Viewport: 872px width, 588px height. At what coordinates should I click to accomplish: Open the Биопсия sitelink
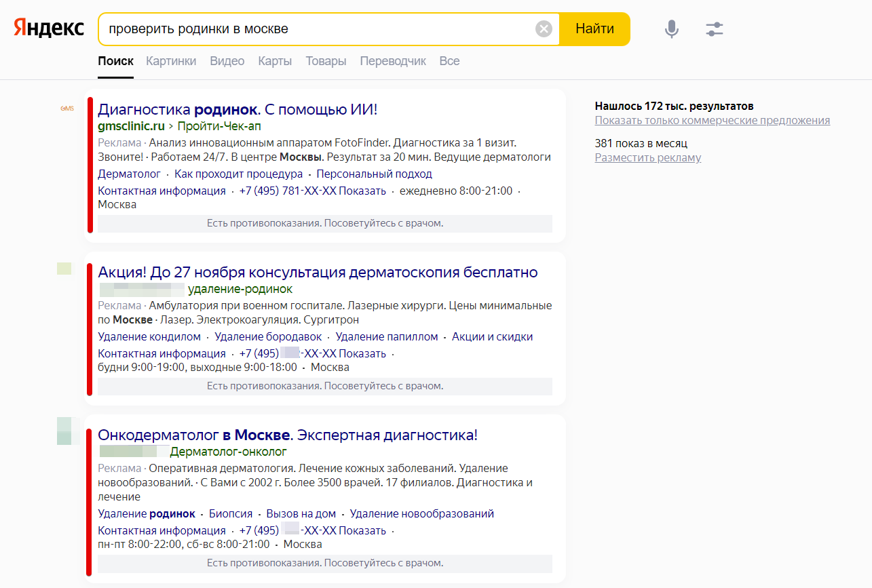pos(231,513)
